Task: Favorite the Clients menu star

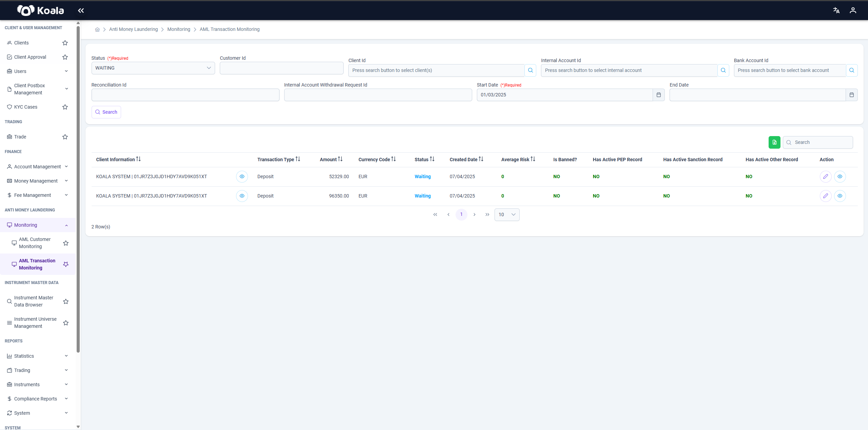Action: (x=65, y=43)
